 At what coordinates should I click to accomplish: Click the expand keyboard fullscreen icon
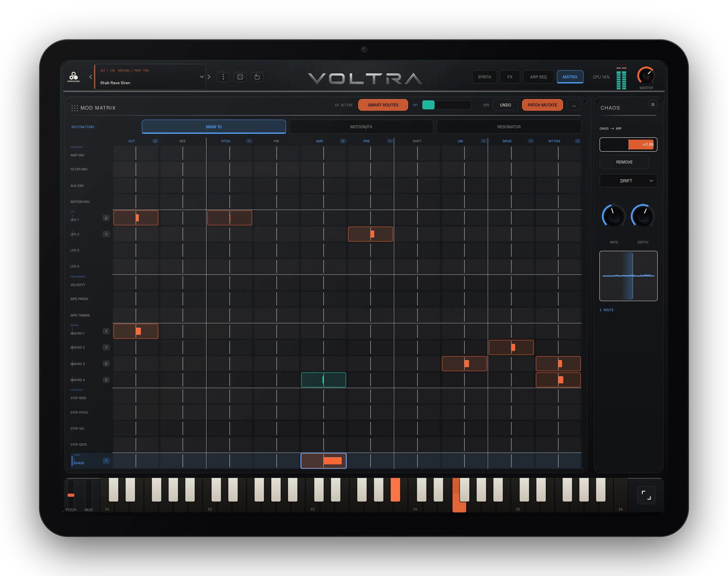(646, 495)
